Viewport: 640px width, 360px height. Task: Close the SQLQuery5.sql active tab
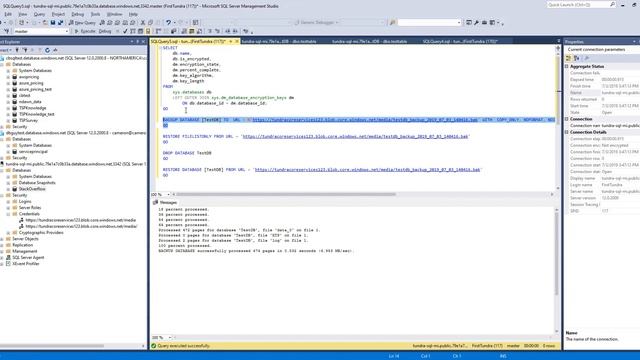pos(236,41)
